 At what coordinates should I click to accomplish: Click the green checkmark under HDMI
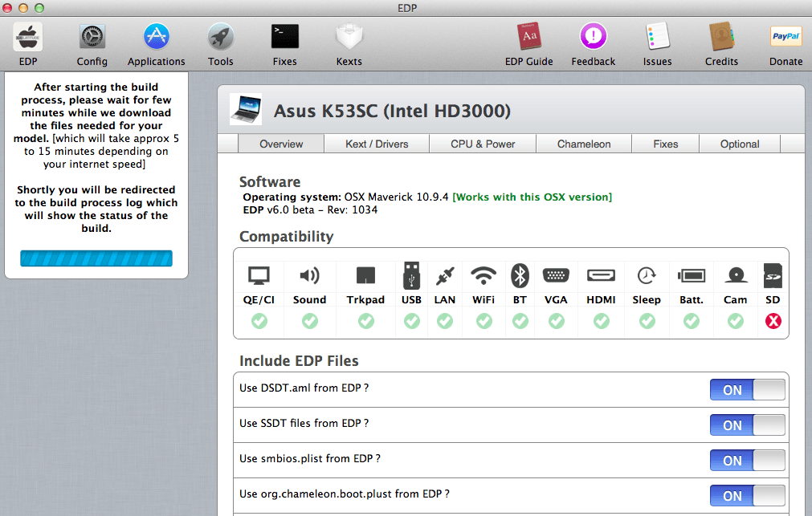(602, 322)
